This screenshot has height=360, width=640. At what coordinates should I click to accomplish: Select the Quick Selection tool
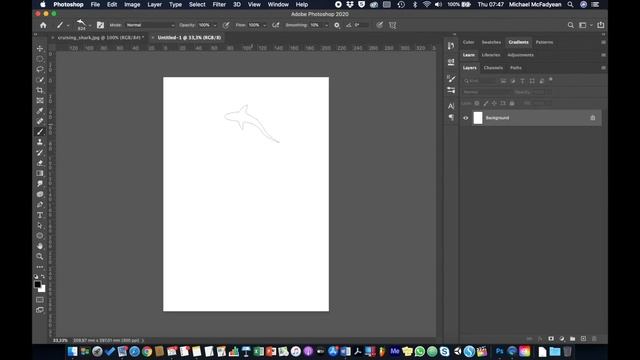(40, 80)
